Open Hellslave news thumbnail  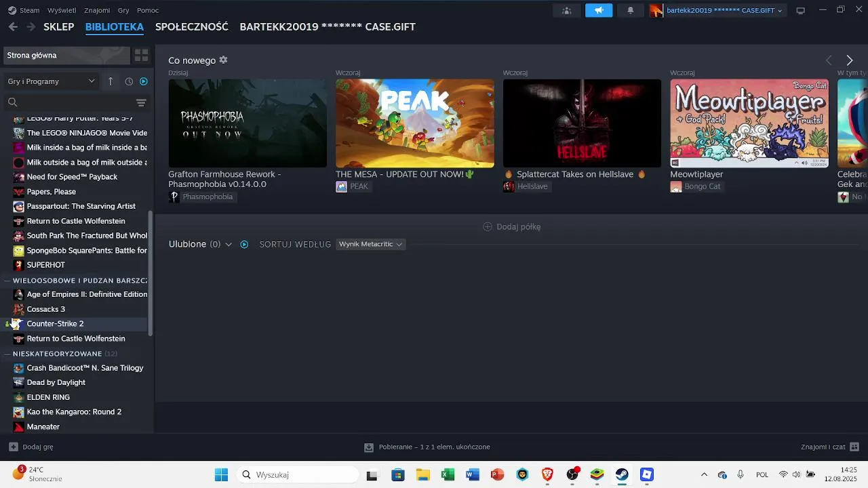click(x=582, y=123)
